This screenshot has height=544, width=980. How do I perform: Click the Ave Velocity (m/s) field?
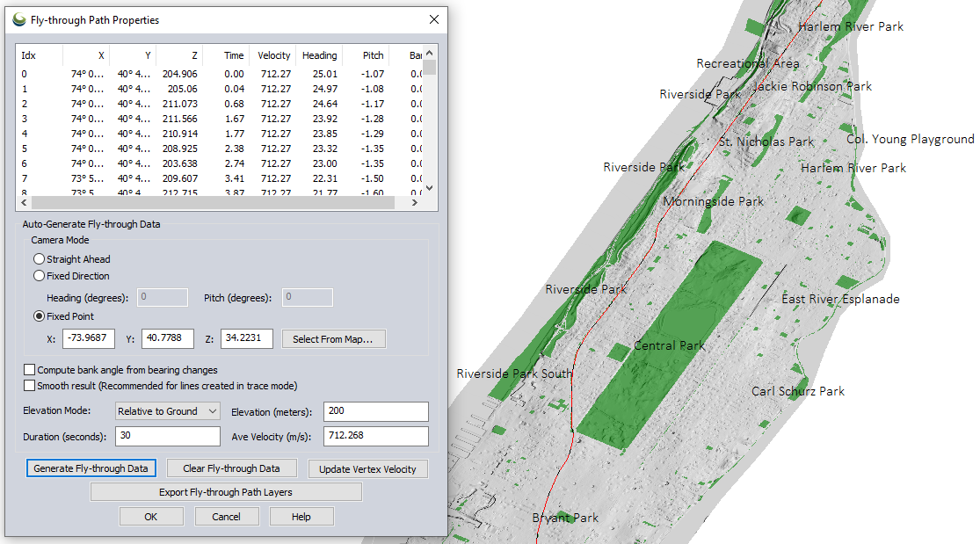[375, 436]
